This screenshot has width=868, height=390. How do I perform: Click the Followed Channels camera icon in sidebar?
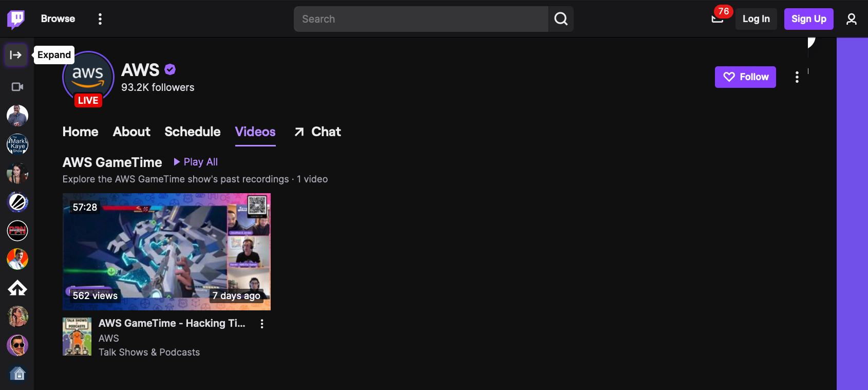point(17,87)
